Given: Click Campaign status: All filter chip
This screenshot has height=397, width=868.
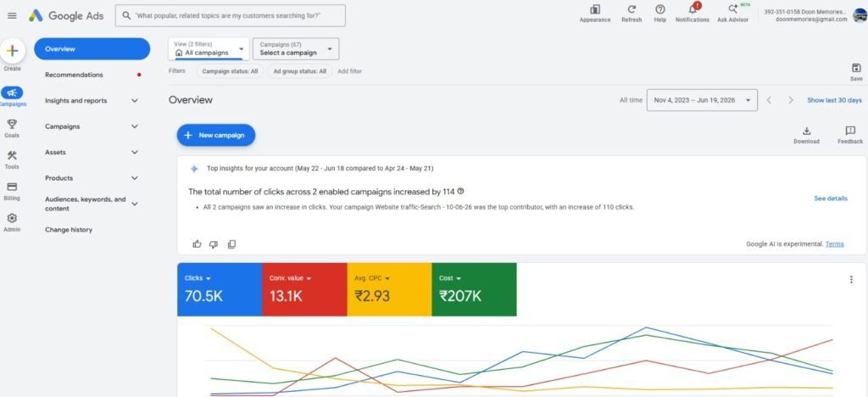Looking at the screenshot, I should (x=230, y=71).
